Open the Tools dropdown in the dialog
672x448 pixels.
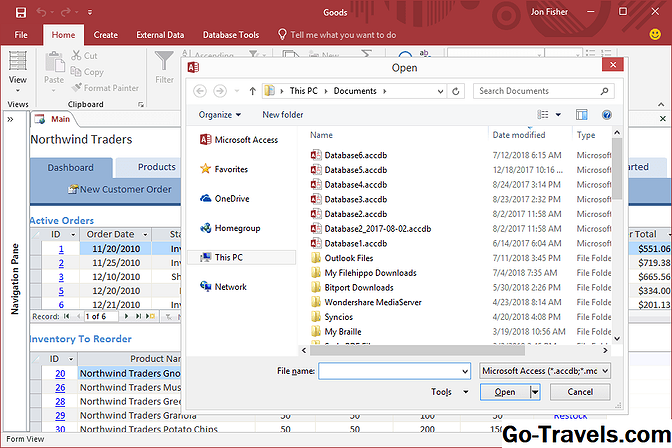[x=450, y=392]
